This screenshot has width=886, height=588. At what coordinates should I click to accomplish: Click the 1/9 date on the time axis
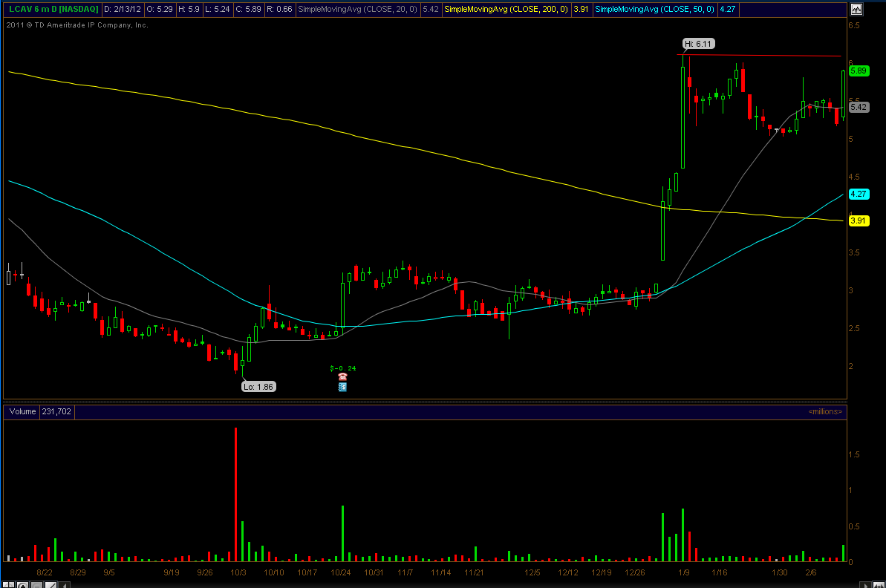[684, 572]
